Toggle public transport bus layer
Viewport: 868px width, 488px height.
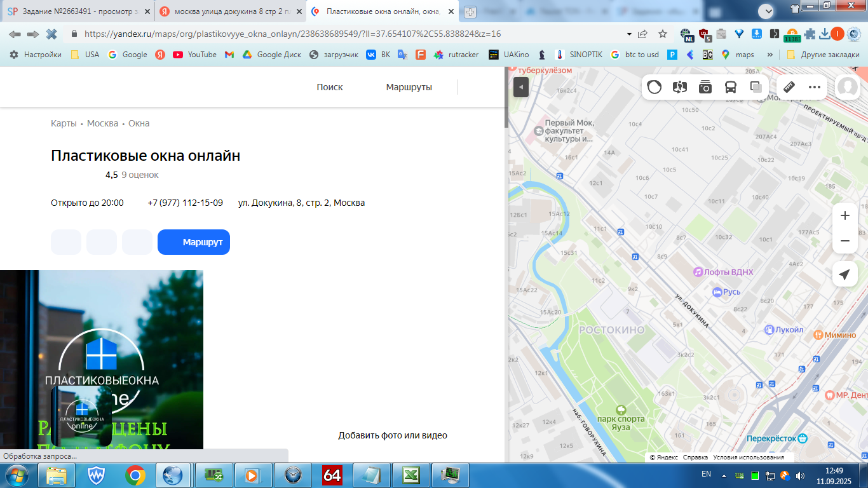pos(731,87)
